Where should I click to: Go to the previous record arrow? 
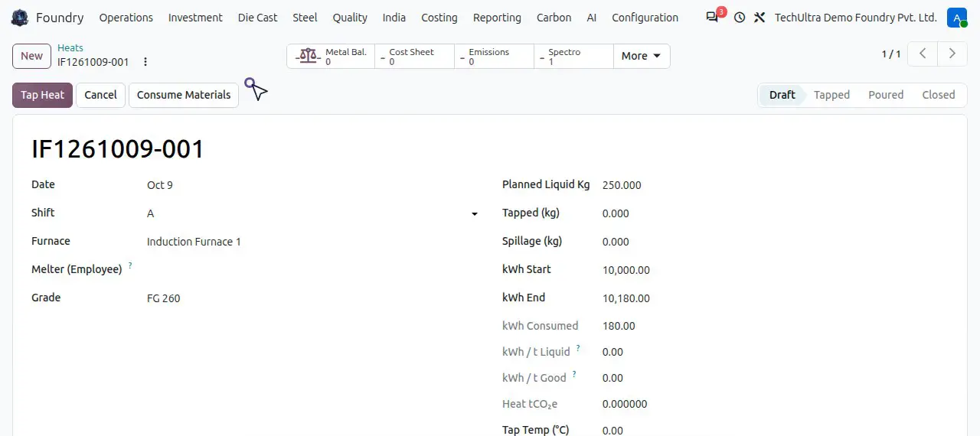(x=923, y=54)
